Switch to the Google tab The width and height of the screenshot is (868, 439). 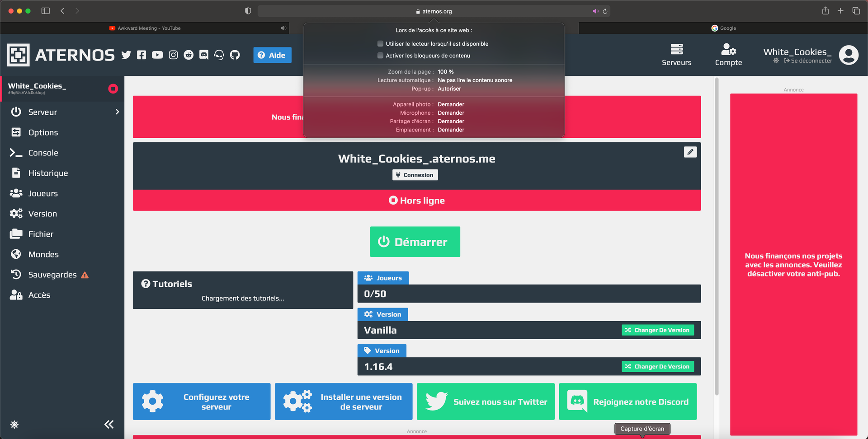pyautogui.click(x=723, y=28)
